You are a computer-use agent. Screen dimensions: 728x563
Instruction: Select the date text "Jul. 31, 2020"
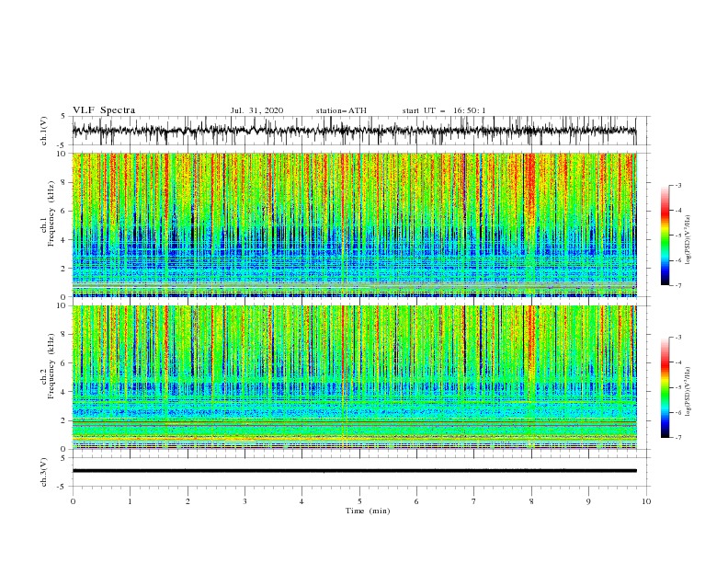(256, 110)
